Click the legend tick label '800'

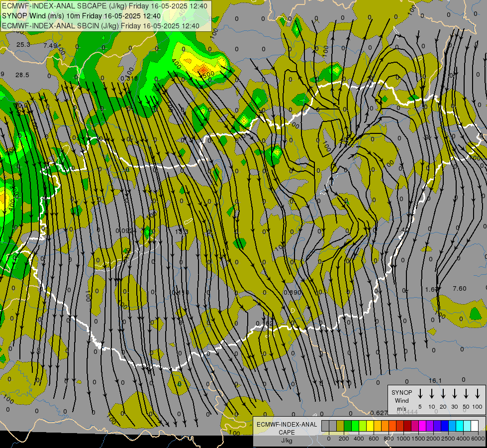point(389,439)
